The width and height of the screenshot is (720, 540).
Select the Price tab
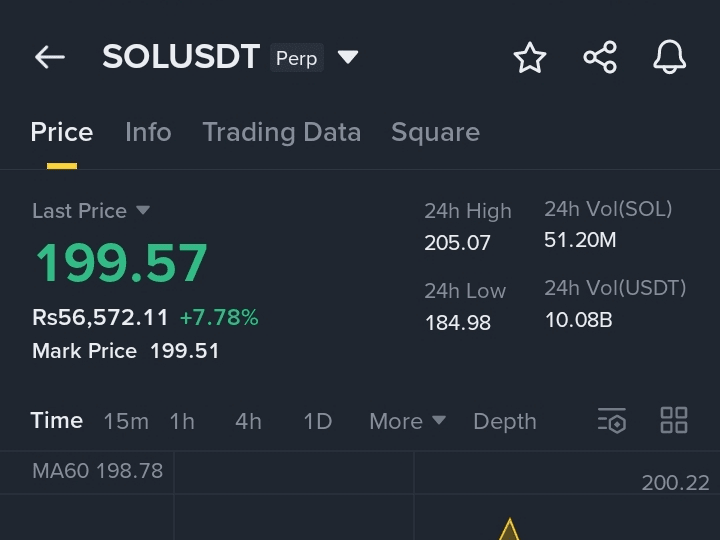62,132
